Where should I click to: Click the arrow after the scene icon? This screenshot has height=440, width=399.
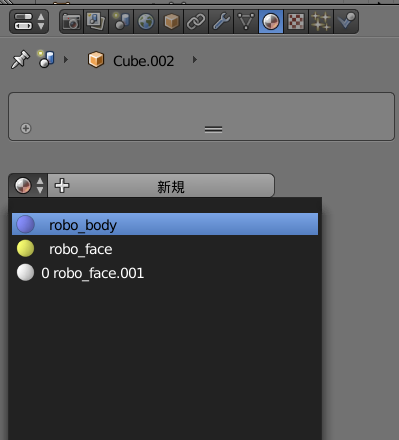tap(66, 60)
